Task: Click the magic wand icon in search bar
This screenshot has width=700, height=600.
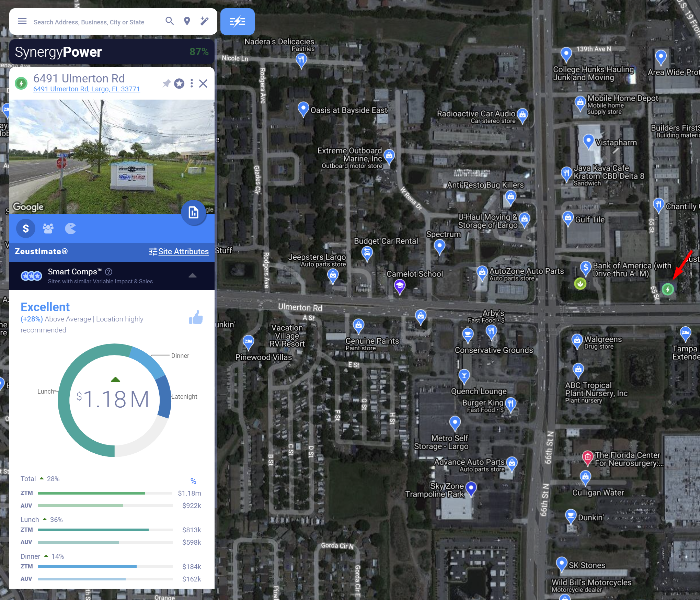Action: point(204,21)
